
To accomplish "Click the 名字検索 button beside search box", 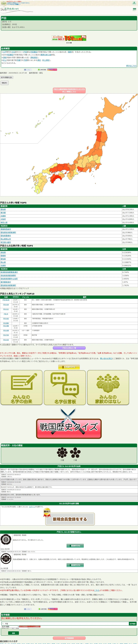I will (x=133, y=623).
